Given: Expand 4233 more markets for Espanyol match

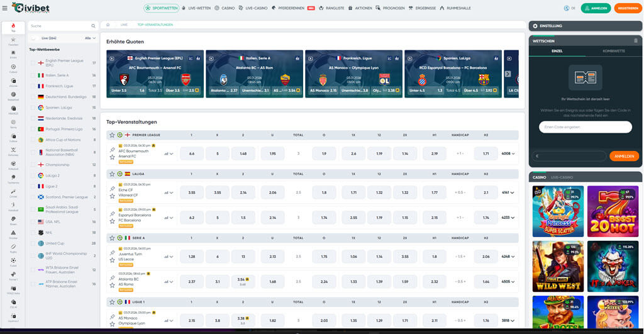Looking at the screenshot, I should 508,218.
